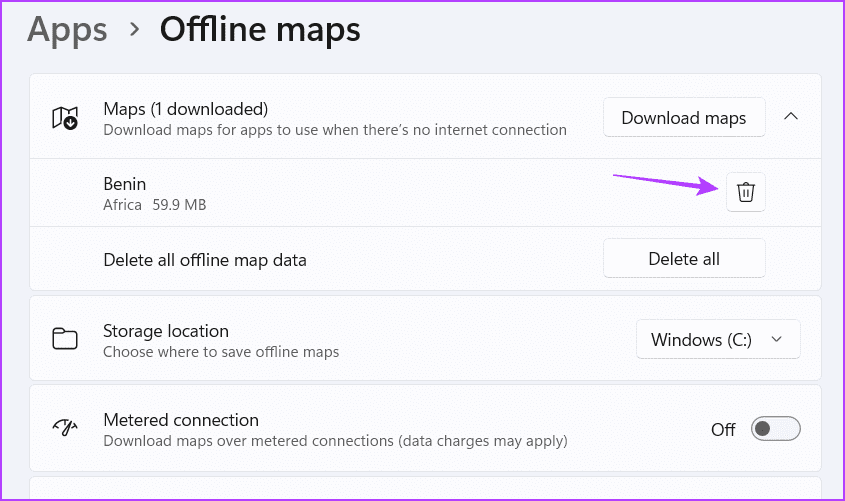Open the Windows (C:) storage dropdown
845x501 pixels.
718,339
